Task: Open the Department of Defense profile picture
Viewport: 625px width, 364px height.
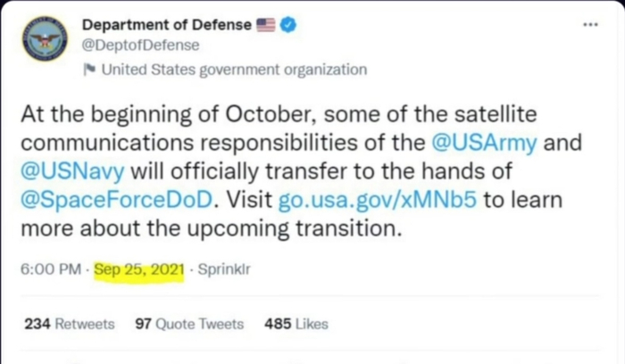Action: 45,39
